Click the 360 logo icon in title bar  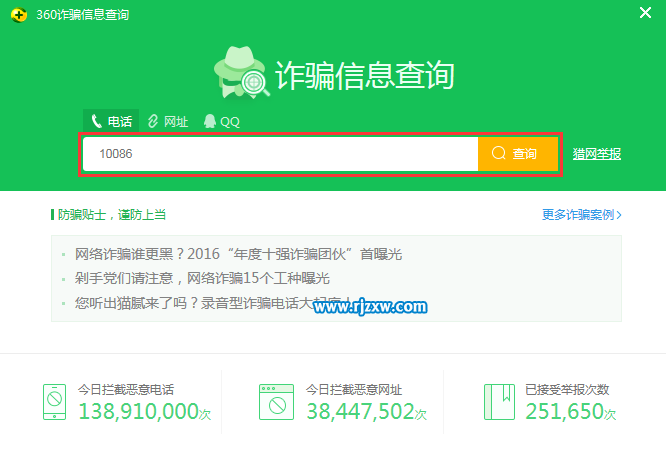tap(18, 15)
